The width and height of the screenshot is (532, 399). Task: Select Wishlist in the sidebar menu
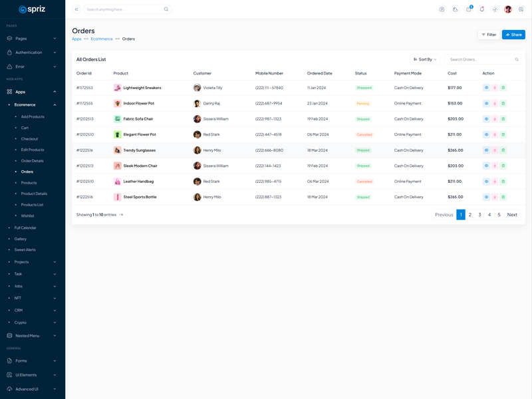[27, 216]
